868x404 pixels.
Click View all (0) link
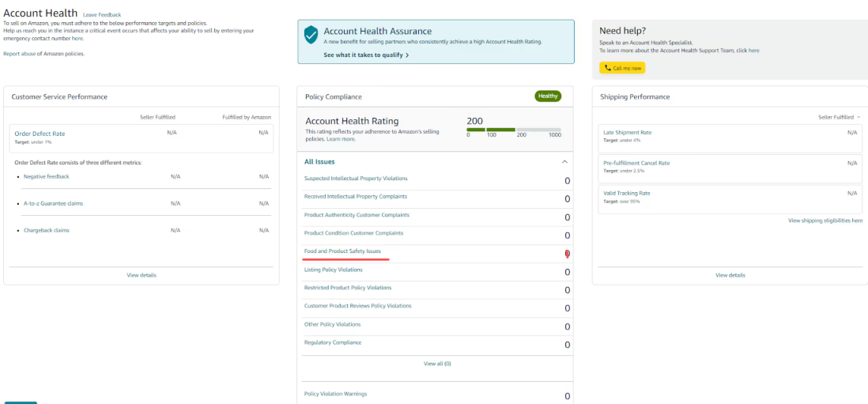coord(437,364)
